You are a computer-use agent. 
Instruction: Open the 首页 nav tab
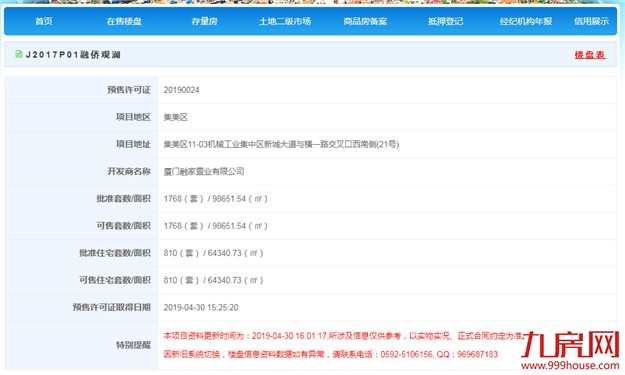(x=44, y=21)
